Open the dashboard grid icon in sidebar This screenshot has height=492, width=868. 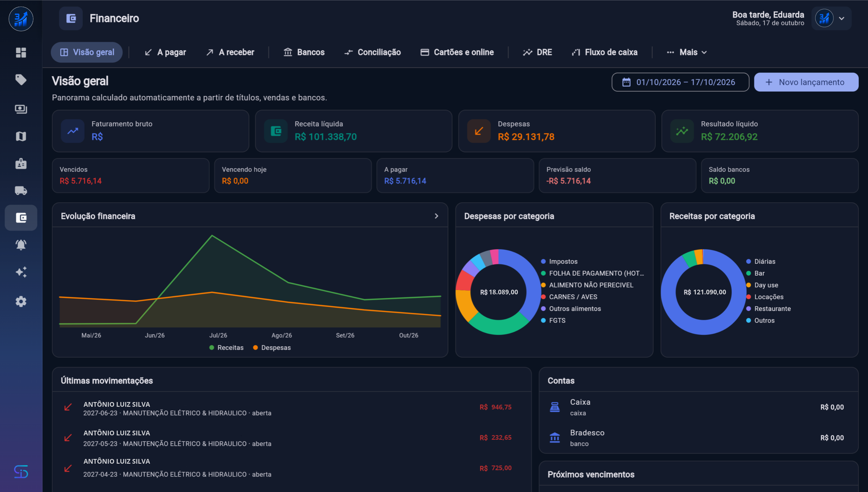pos(21,53)
